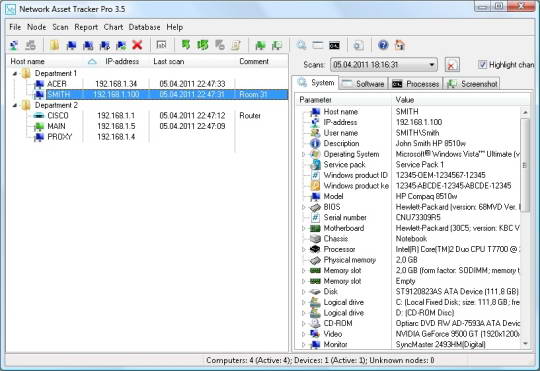Open the File menu

coord(15,27)
